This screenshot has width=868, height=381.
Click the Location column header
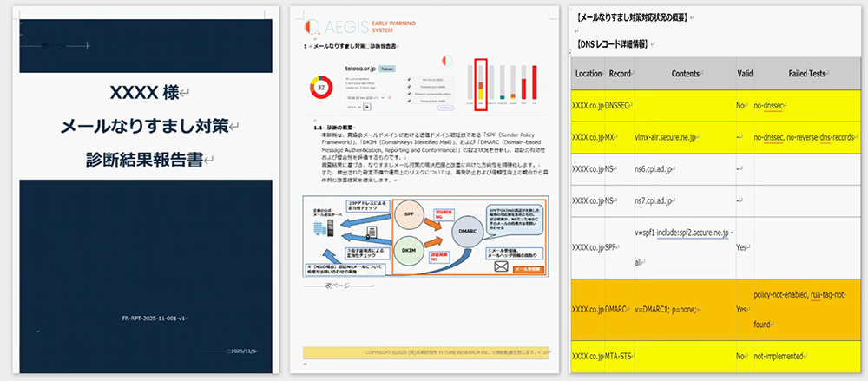point(589,74)
